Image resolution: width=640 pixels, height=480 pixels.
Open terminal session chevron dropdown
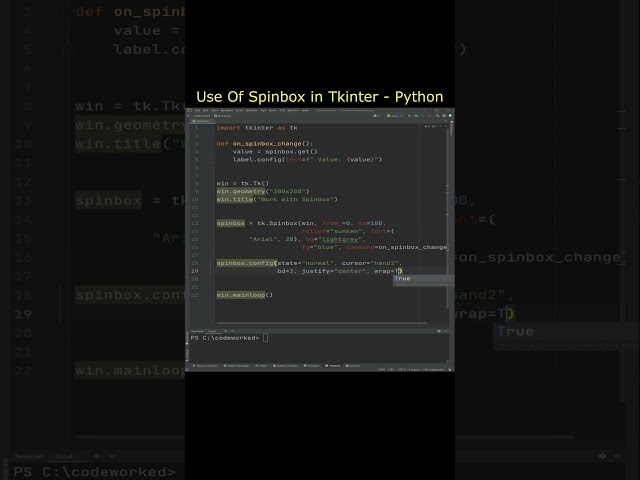(x=232, y=331)
